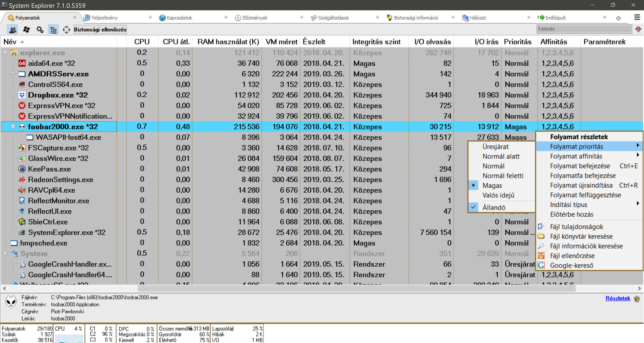Click the ReflectMonitor.exe process icon
This screenshot has height=343, width=644.
[x=22, y=201]
